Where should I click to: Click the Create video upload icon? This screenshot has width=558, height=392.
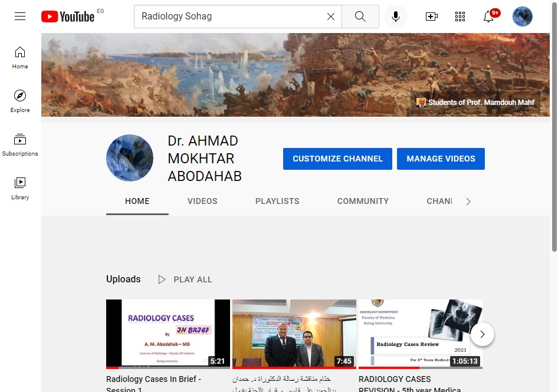pyautogui.click(x=431, y=17)
